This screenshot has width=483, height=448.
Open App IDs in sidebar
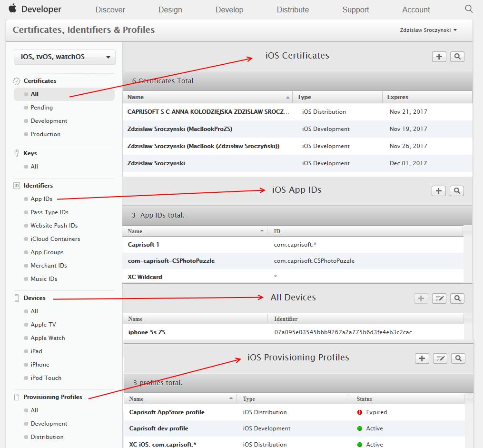coord(41,199)
